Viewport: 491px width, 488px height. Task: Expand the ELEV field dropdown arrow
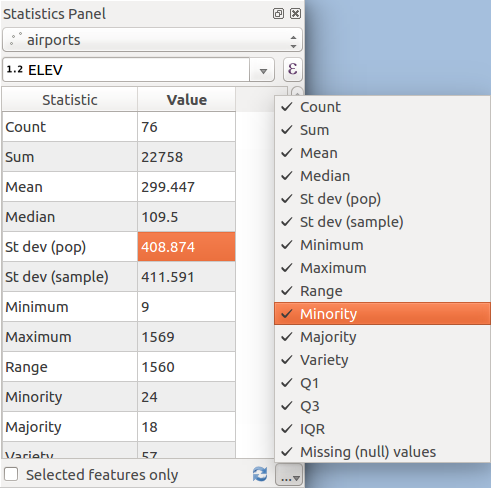(x=263, y=70)
